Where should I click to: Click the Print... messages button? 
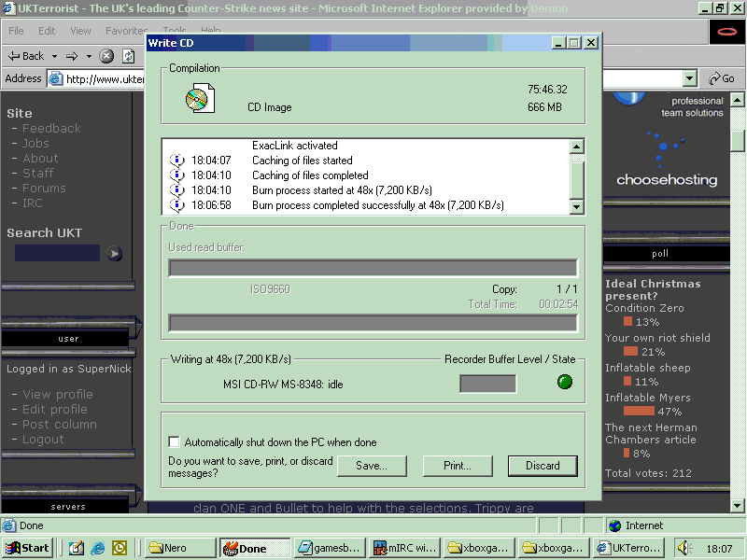pos(458,466)
